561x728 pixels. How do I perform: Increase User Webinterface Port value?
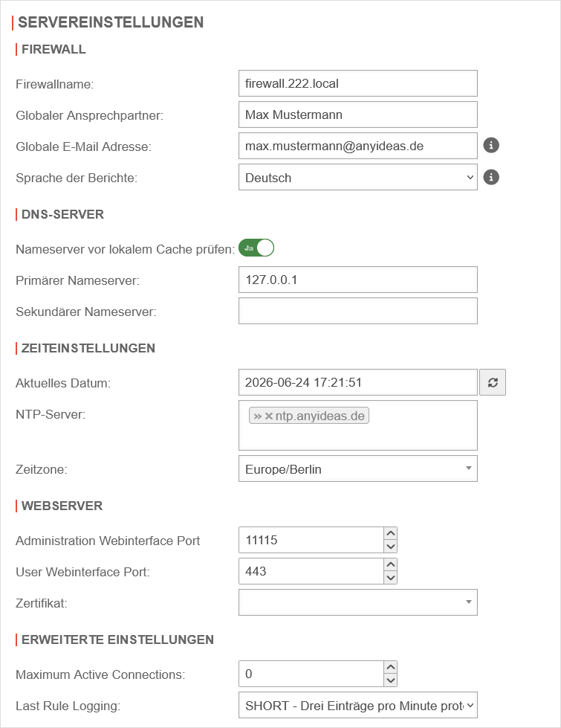pos(391,564)
